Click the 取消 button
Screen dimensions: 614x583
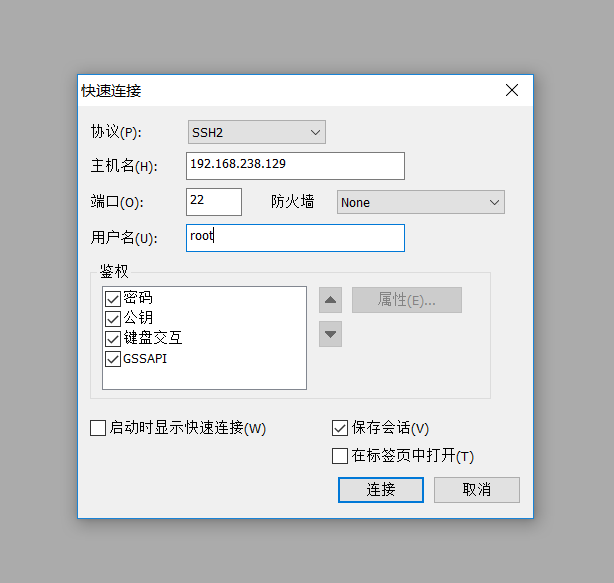click(x=477, y=489)
